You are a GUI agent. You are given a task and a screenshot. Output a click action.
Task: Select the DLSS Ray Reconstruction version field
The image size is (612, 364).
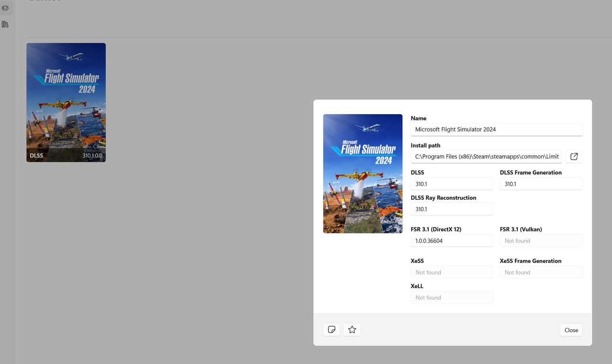click(x=452, y=209)
